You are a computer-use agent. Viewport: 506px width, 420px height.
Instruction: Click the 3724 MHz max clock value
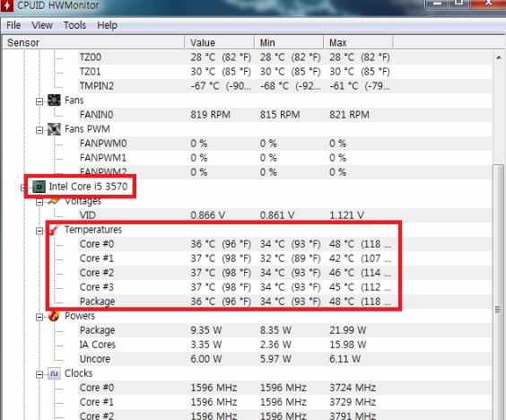[353, 388]
